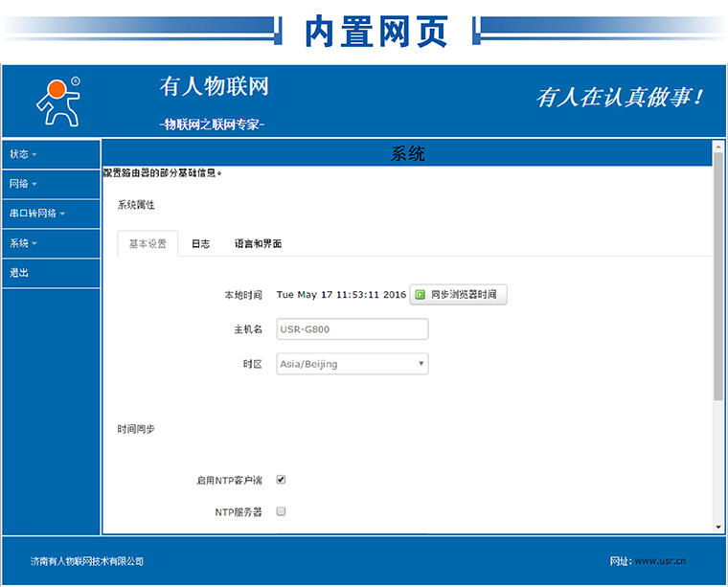The image size is (728, 587).
Task: Click green icon on sync browser time button
Action: point(420,295)
